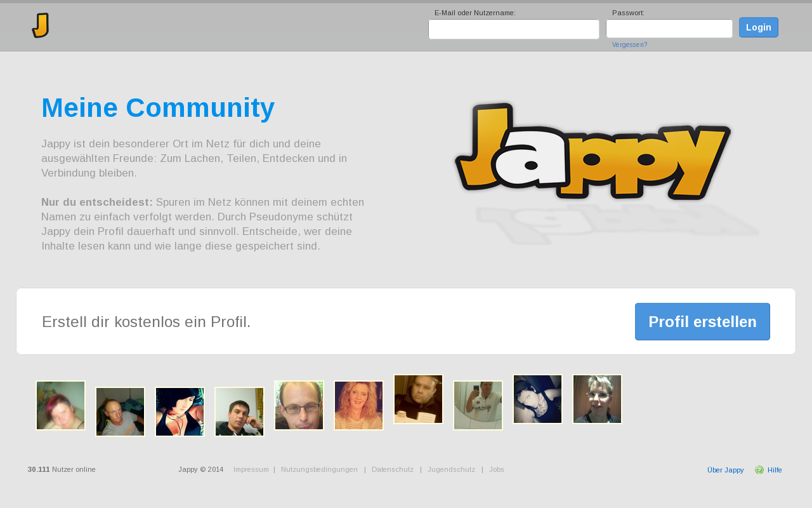Click the Profil erstellen button

(702, 321)
